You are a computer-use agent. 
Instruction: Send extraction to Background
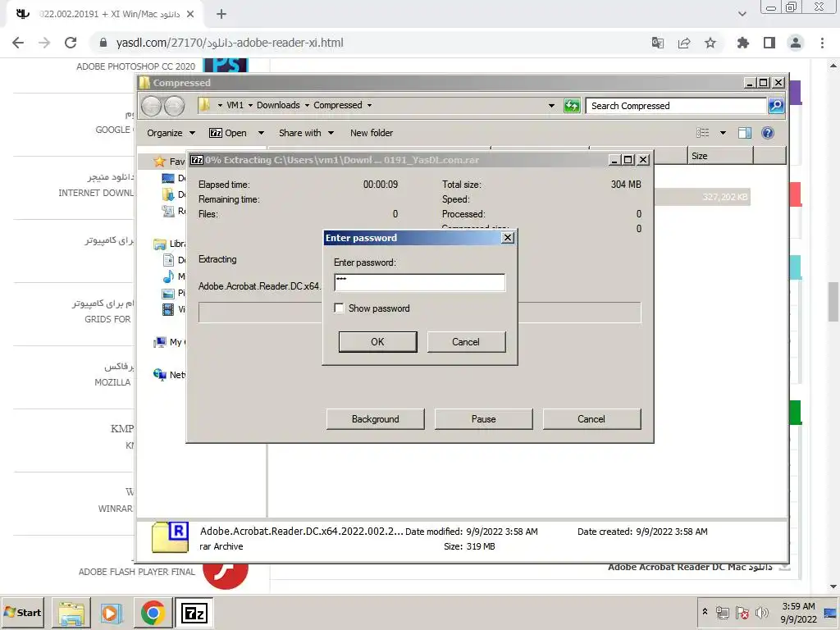tap(375, 419)
